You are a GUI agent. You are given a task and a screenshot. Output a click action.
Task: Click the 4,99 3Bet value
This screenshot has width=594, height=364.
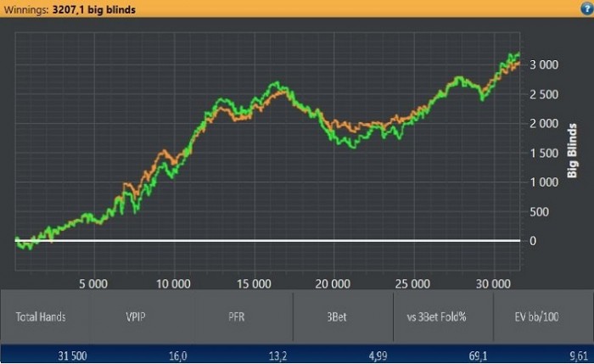pyautogui.click(x=378, y=356)
